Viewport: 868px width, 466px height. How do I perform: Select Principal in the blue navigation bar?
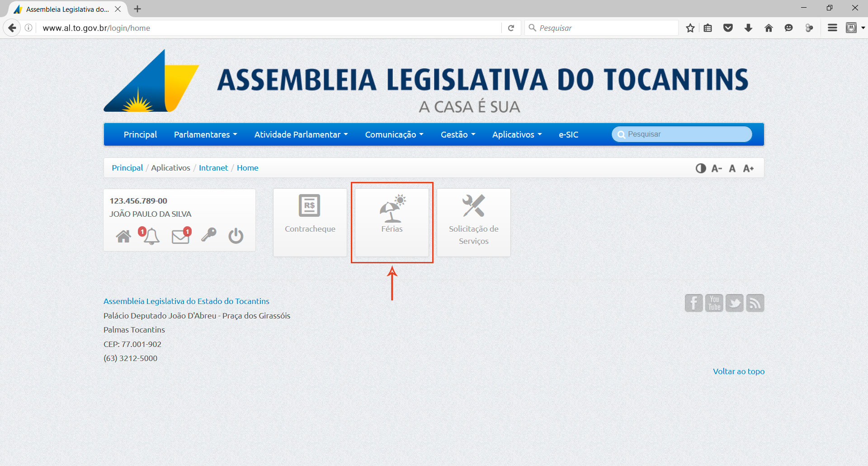coord(140,134)
